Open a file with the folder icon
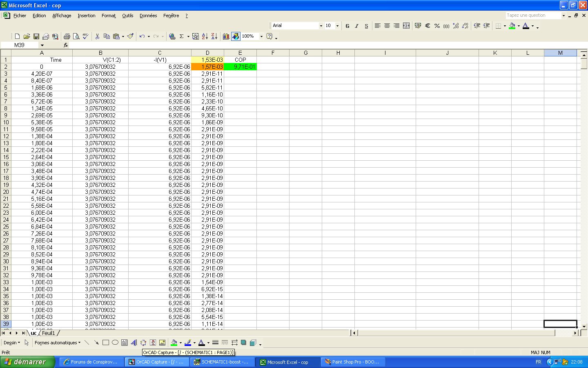Screen dimensions: 588x368 click(x=27, y=36)
